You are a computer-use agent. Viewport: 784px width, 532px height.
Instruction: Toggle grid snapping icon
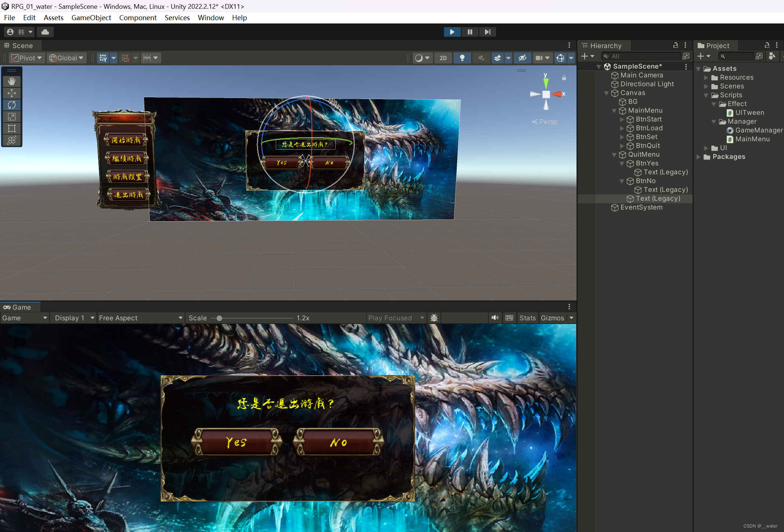click(x=125, y=58)
